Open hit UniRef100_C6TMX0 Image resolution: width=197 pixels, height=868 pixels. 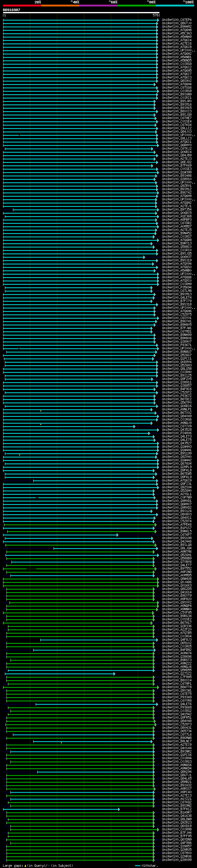pyautogui.click(x=176, y=853)
